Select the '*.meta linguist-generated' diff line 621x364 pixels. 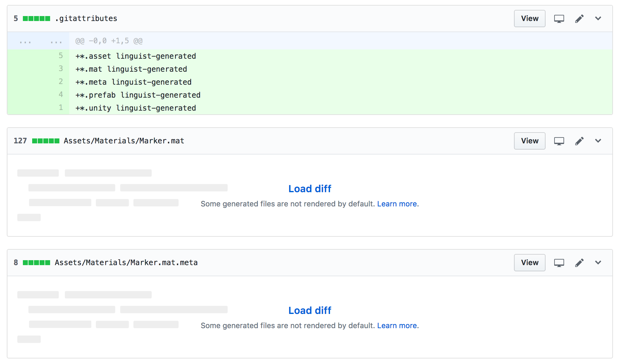(x=310, y=82)
